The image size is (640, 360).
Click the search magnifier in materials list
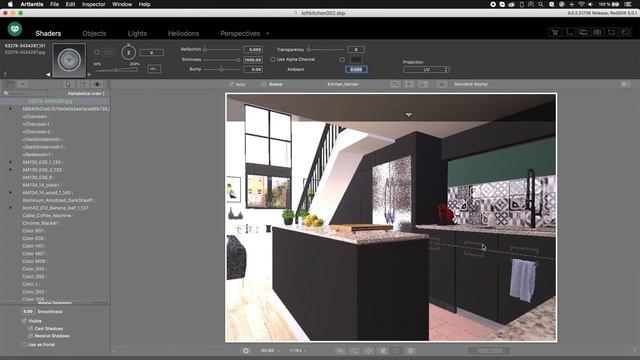pos(6,93)
